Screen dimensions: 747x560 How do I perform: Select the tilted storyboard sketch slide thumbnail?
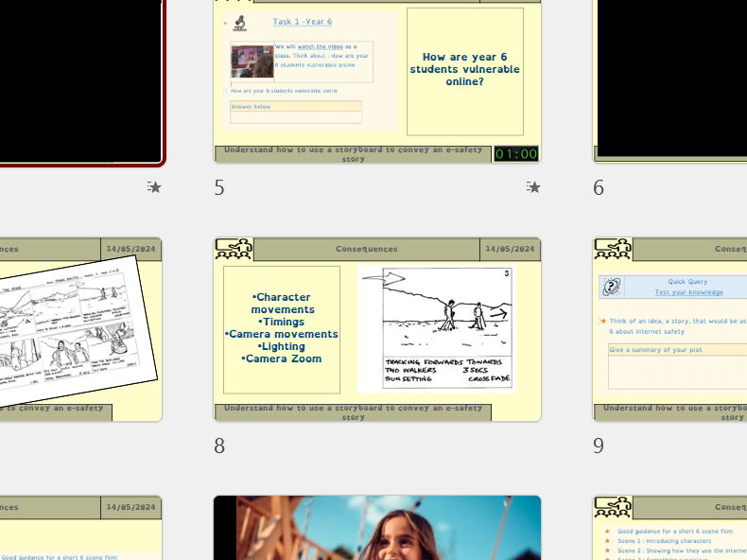click(81, 329)
